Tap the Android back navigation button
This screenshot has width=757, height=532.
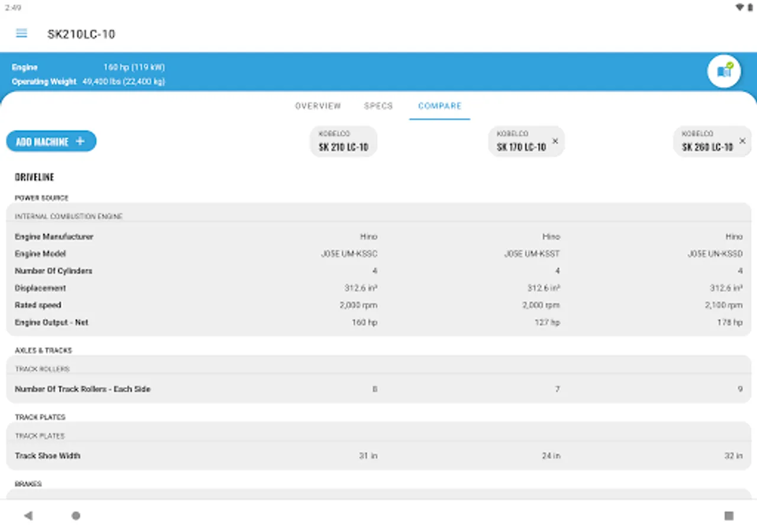coord(28,515)
